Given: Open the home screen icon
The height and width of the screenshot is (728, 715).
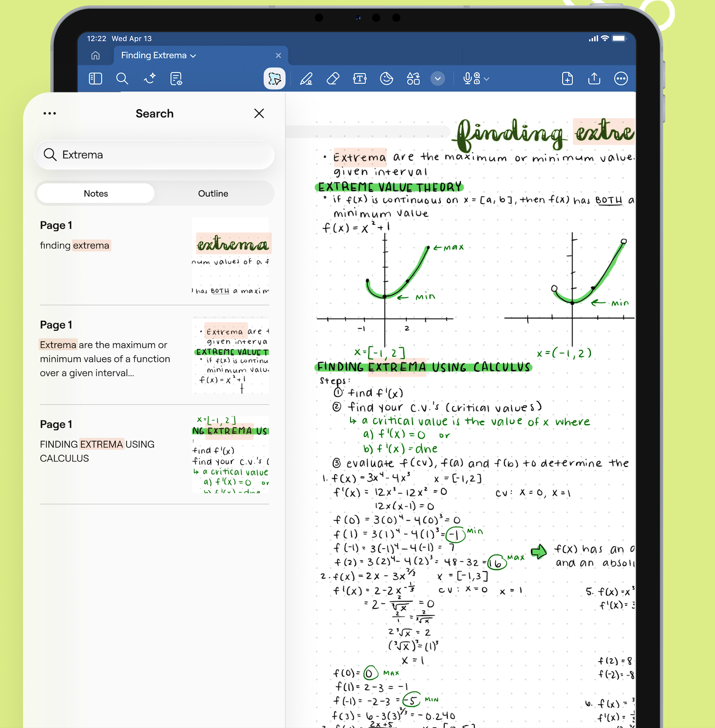Looking at the screenshot, I should coord(95,55).
